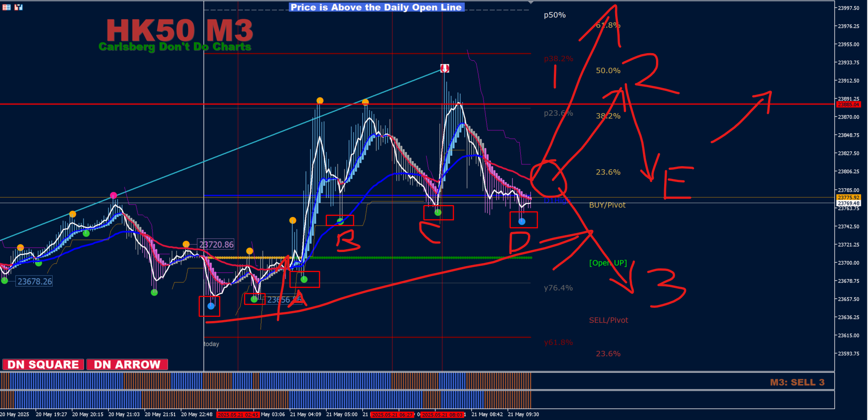Click the 'today' session label
The height and width of the screenshot is (420, 868).
(212, 344)
